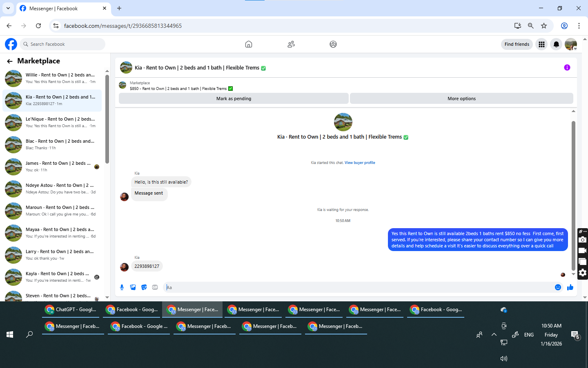The width and height of the screenshot is (588, 368).
Task: Send a thumbs-up like
Action: point(570,287)
